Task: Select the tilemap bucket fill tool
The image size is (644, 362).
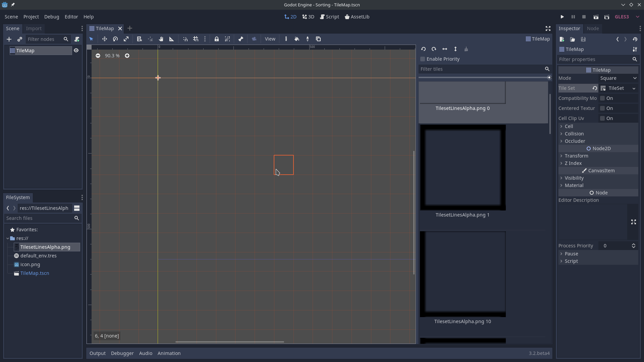Action: (x=297, y=39)
